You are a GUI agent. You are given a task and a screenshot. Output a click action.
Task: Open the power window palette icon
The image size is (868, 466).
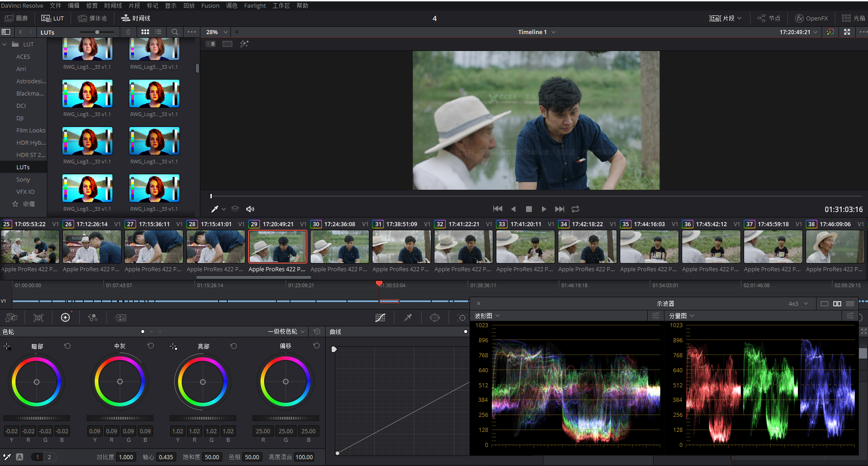pyautogui.click(x=435, y=318)
